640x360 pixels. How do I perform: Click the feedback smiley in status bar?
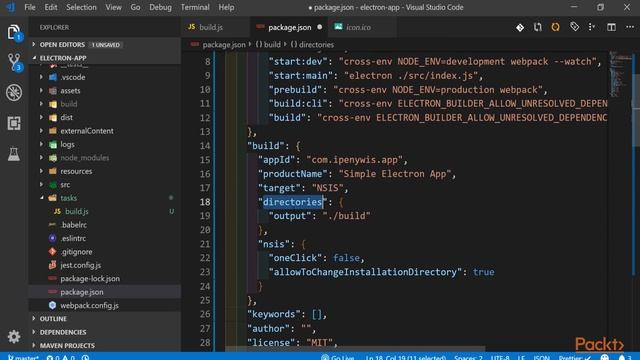(604, 358)
